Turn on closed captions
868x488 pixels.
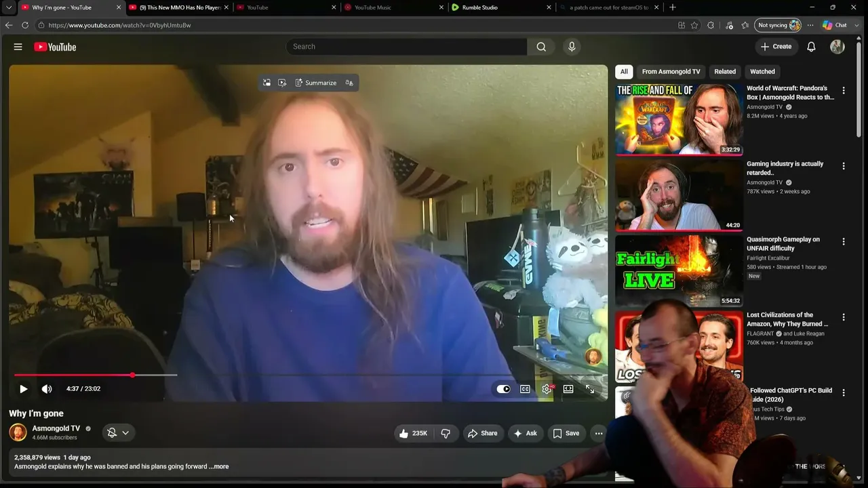[525, 389]
